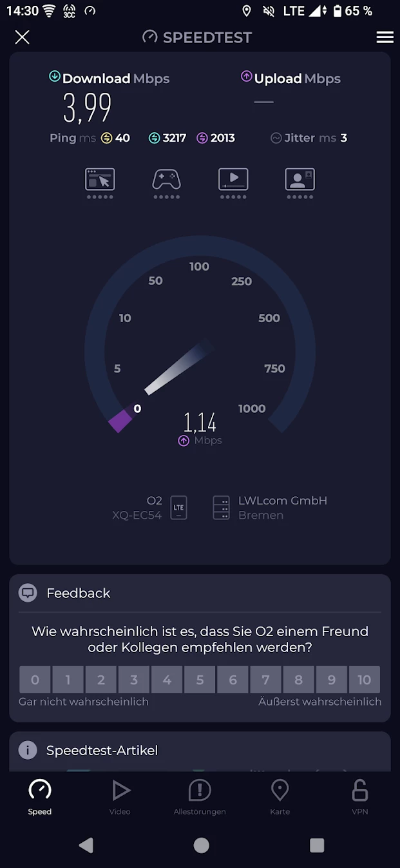
Task: Close the speed test with X
Action: point(22,37)
